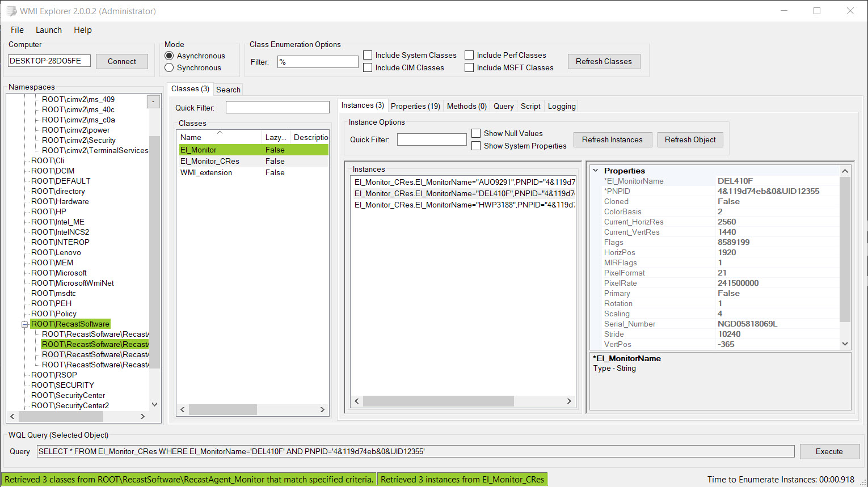Click Execute query button
Screen dimensions: 868x487
click(x=829, y=451)
